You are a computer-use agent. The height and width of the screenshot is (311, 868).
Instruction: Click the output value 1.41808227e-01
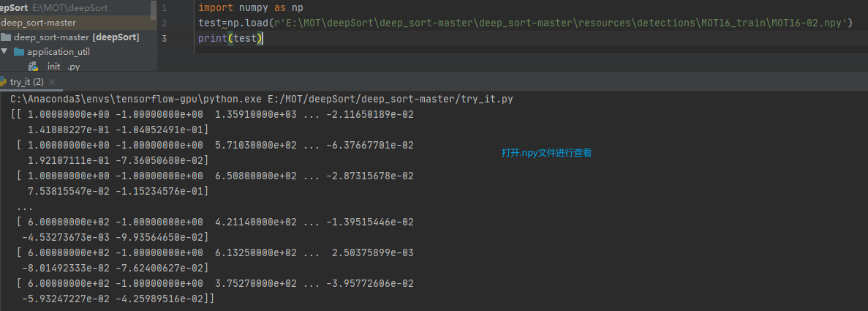tap(69, 130)
